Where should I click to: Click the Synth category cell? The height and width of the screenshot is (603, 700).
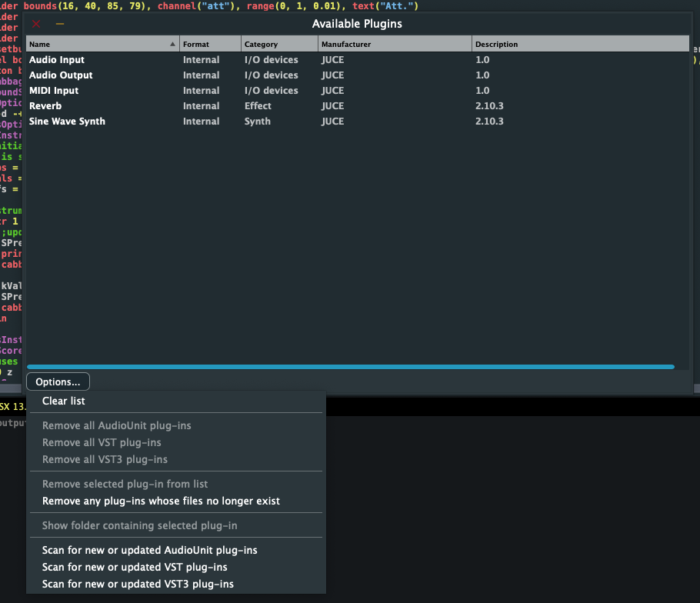point(257,122)
